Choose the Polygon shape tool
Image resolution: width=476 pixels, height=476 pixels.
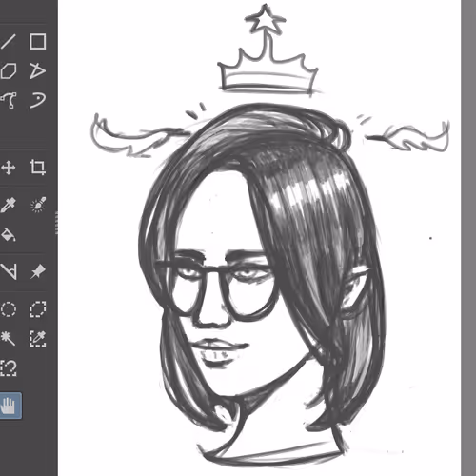[x=8, y=70]
